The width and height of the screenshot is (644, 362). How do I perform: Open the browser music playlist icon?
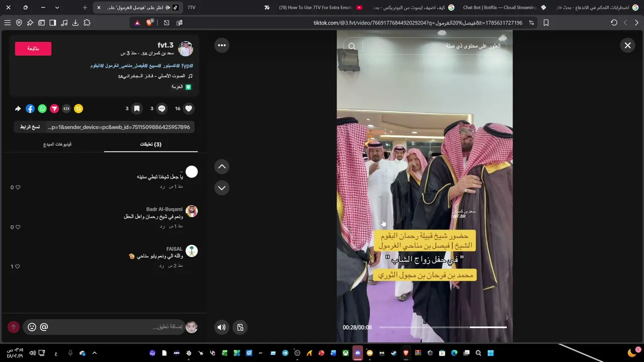tap(64, 23)
